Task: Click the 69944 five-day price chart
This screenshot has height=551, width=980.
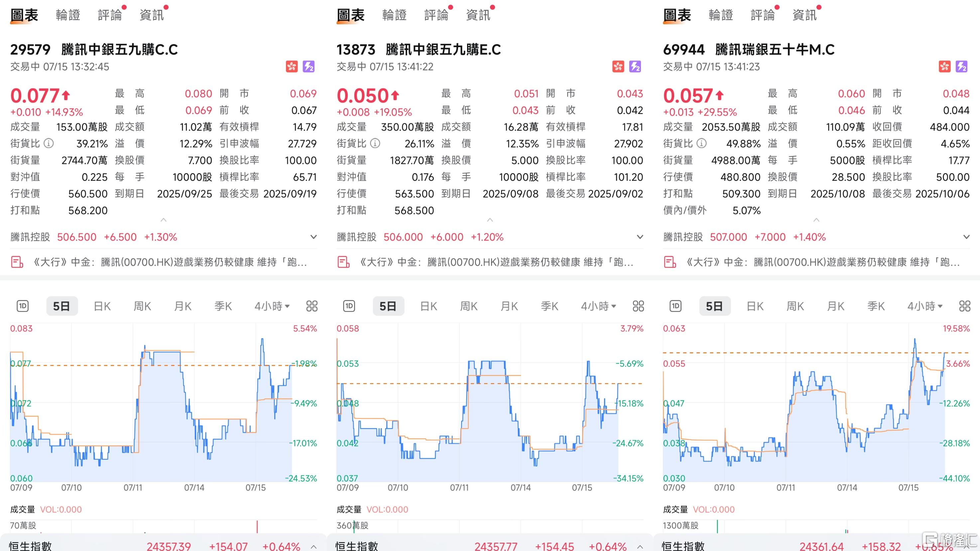Action: point(816,402)
